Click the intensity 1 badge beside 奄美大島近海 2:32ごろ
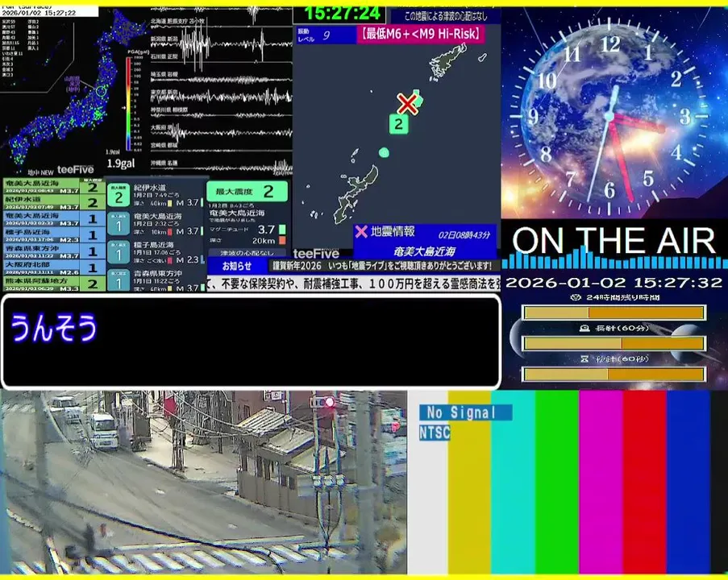This screenshot has height=580, width=728. (119, 224)
